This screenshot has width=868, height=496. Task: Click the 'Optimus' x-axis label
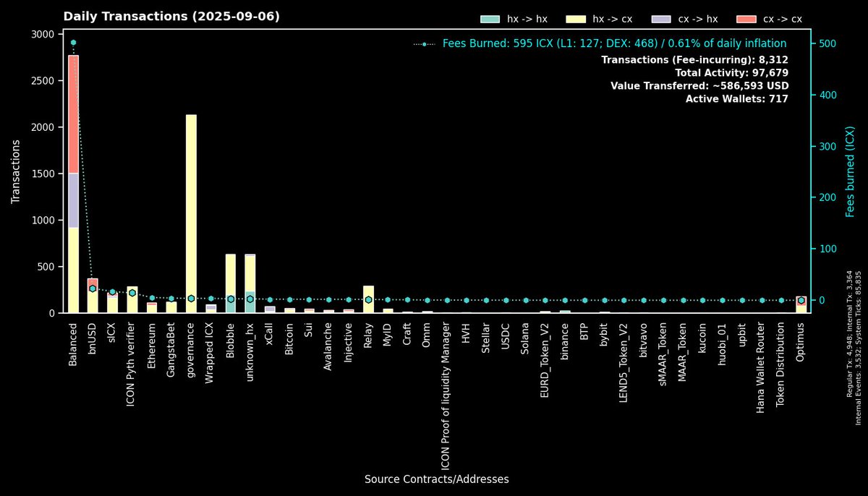801,343
